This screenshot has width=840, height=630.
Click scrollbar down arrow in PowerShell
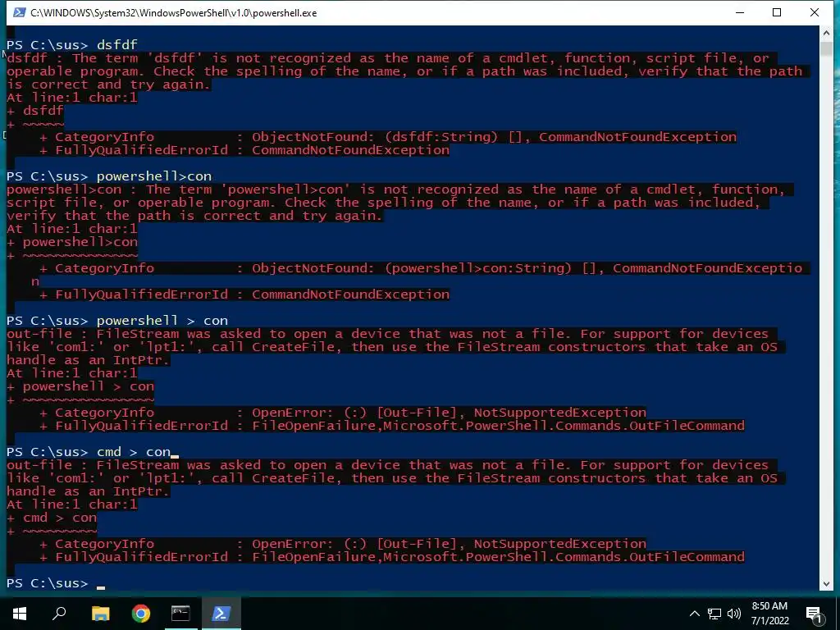coord(825,583)
